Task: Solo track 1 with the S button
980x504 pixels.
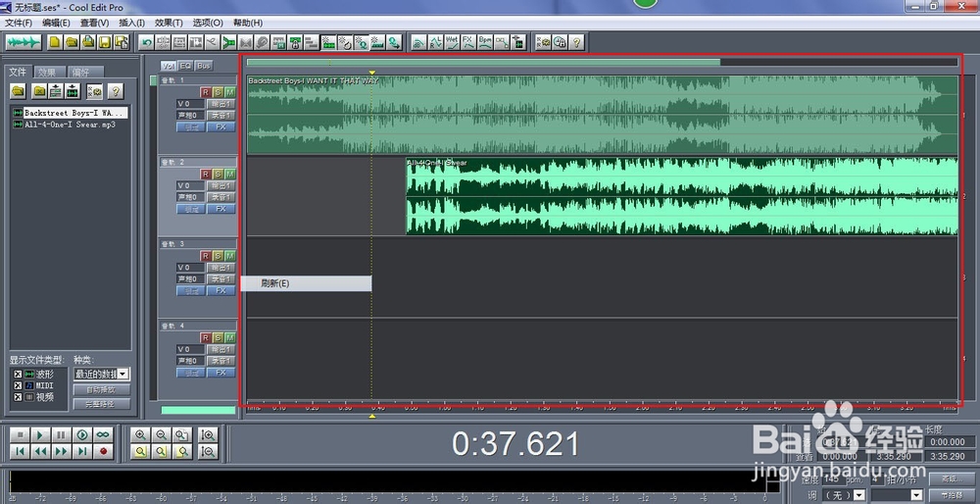Action: point(218,92)
